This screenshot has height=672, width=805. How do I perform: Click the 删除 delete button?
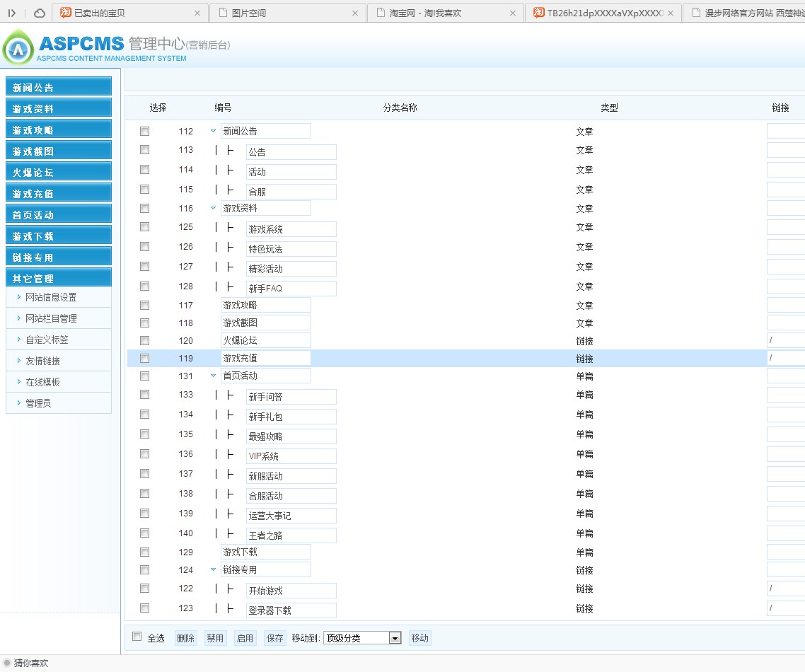point(185,638)
